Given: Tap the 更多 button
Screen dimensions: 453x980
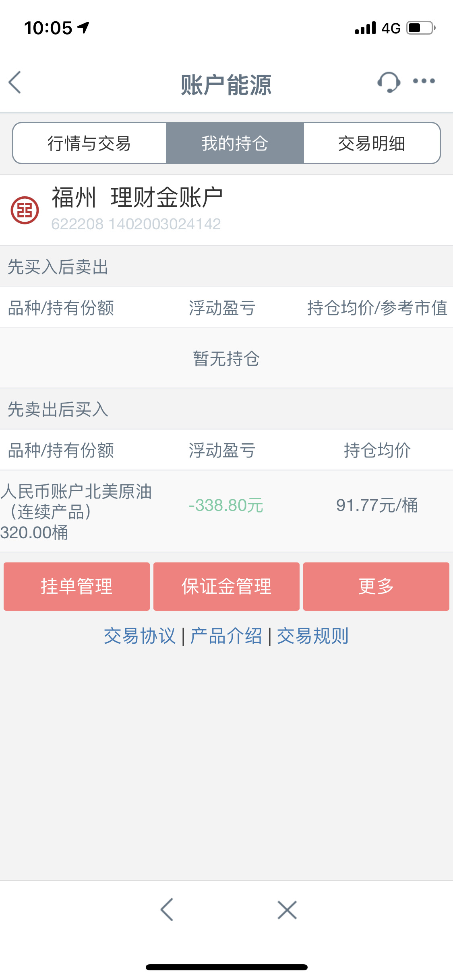Looking at the screenshot, I should coord(376,587).
